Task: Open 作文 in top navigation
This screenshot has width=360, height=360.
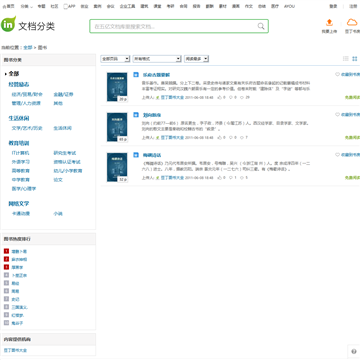Action: pyautogui.click(x=249, y=6)
